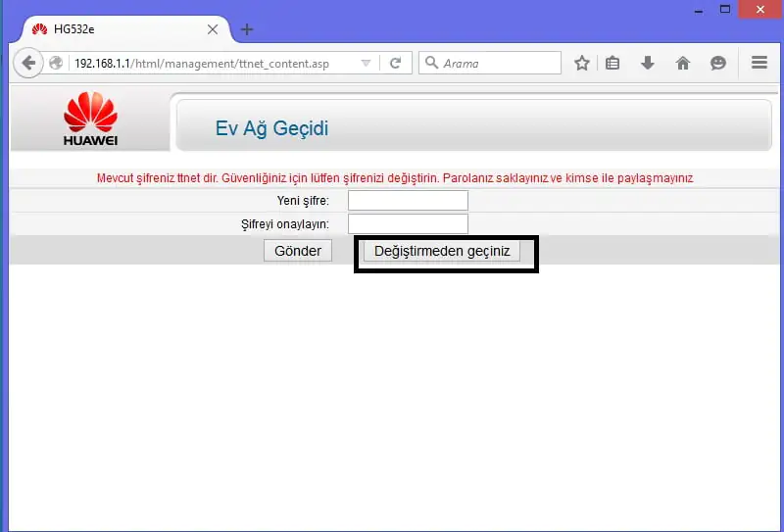Go to the home page icon

pos(683,63)
